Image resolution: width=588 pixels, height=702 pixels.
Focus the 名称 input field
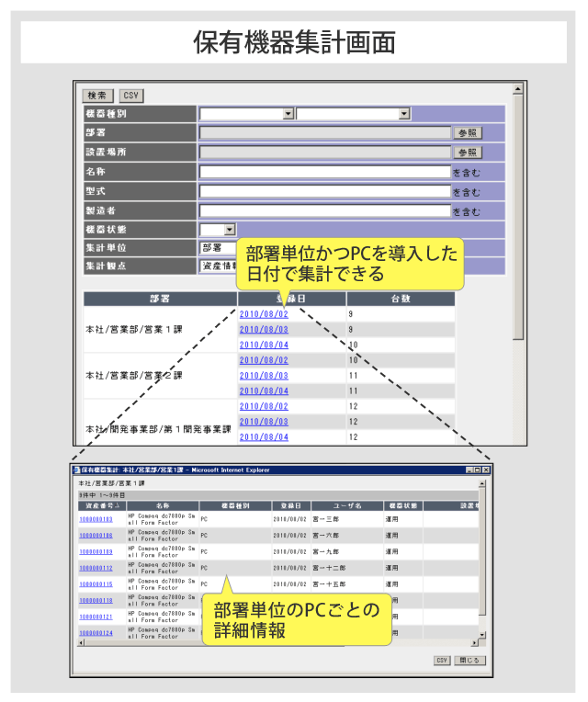pyautogui.click(x=325, y=172)
